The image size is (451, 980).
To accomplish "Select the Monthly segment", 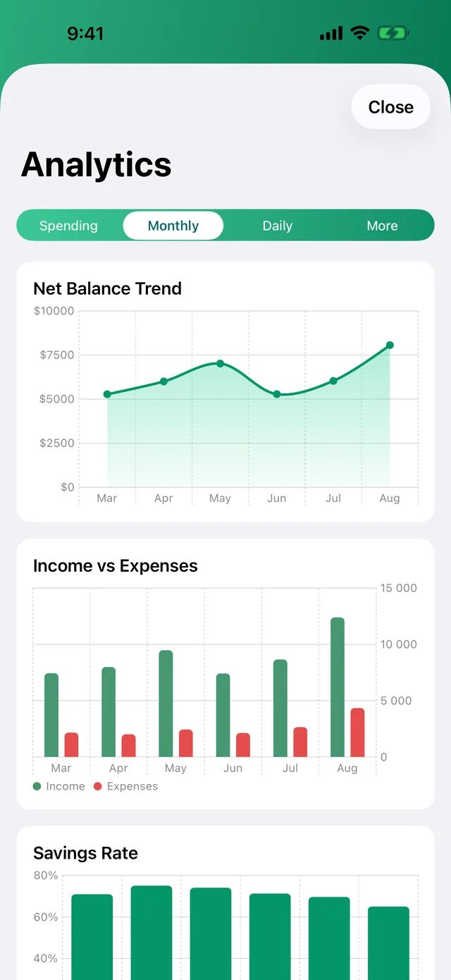I will tap(173, 226).
